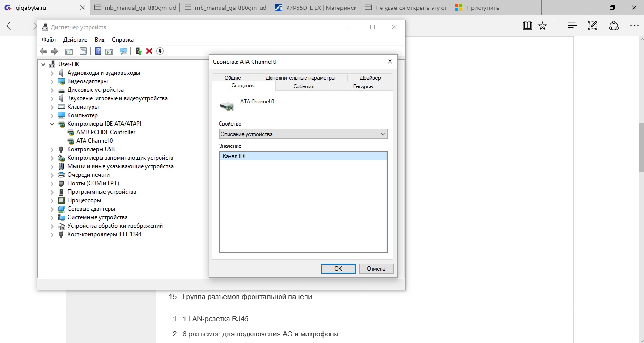This screenshot has height=343, width=644.
Task: Click the disable device down-arrow icon
Action: coord(160,51)
